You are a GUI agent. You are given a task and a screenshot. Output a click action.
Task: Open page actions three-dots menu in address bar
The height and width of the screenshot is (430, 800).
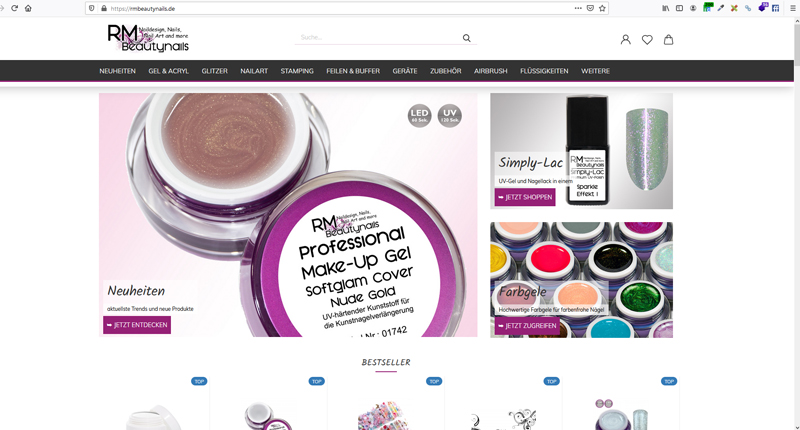click(578, 8)
